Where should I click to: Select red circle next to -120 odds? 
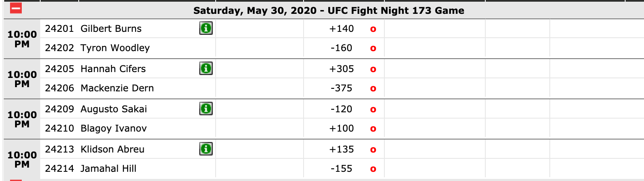pos(373,110)
